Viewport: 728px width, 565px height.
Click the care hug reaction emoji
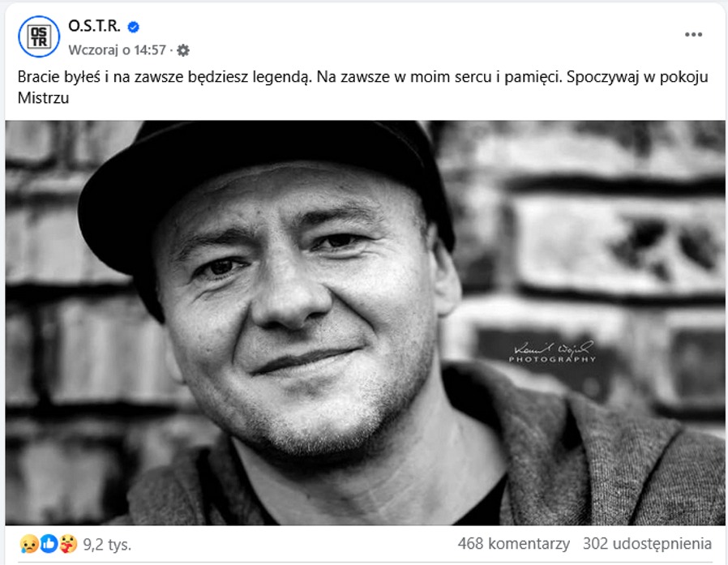click(x=68, y=544)
